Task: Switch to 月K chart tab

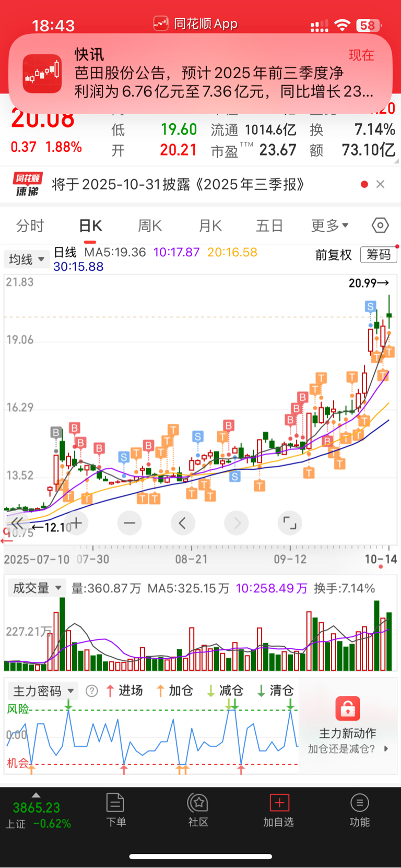Action: click(x=210, y=226)
